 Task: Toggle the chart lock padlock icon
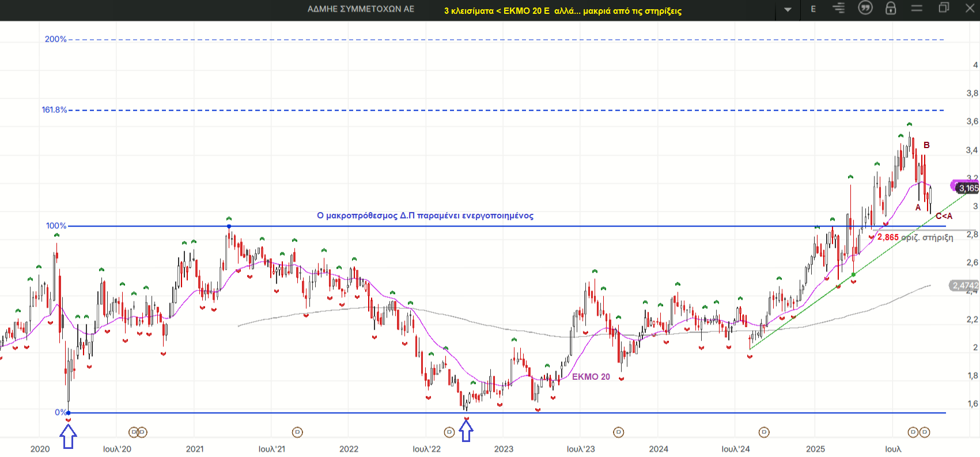[891, 8]
